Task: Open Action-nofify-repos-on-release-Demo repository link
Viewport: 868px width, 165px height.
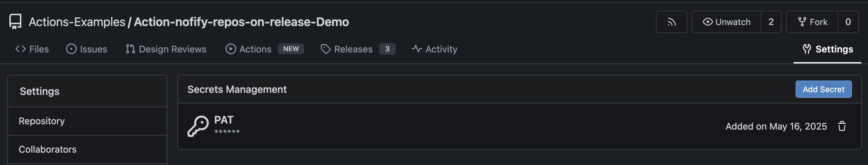Action: (x=241, y=22)
